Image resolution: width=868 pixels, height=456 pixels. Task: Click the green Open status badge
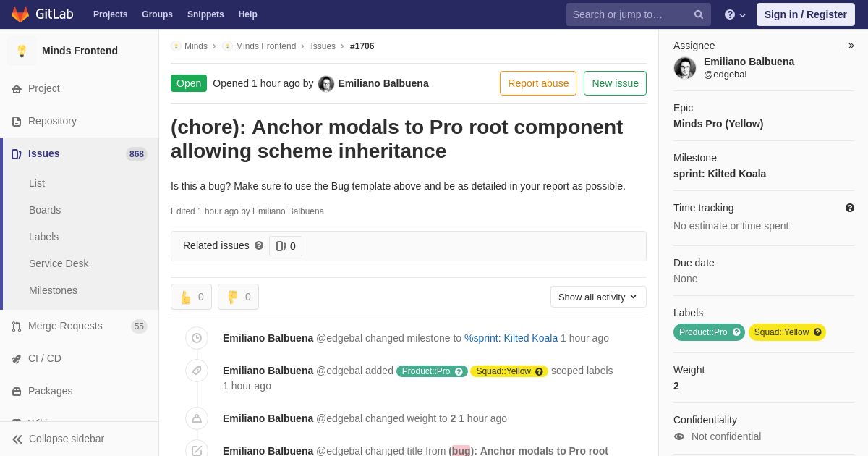189,83
